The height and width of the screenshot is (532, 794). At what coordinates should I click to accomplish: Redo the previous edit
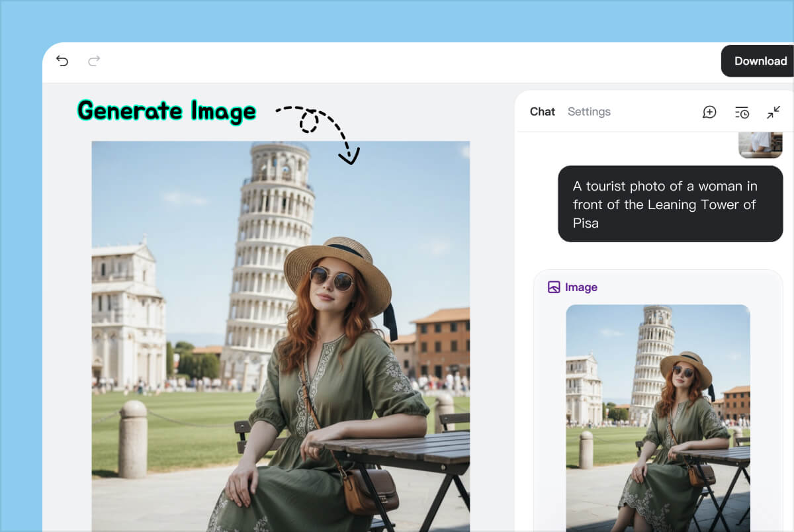click(x=95, y=60)
